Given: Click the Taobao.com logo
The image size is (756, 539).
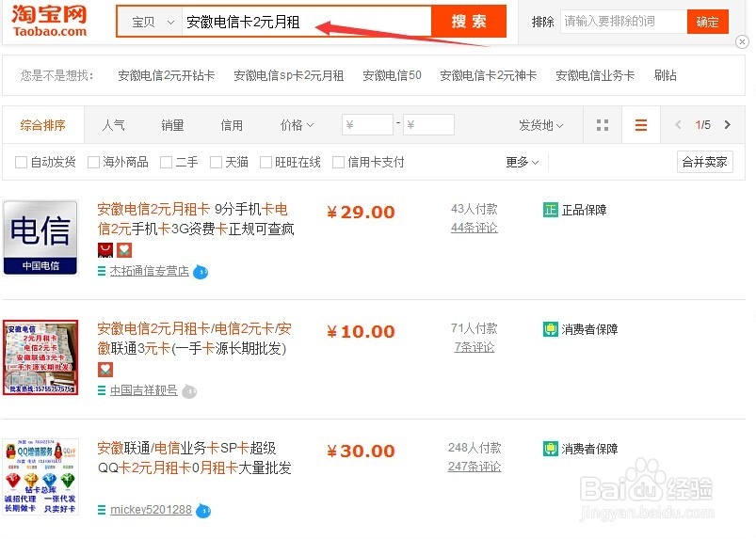Looking at the screenshot, I should [49, 22].
